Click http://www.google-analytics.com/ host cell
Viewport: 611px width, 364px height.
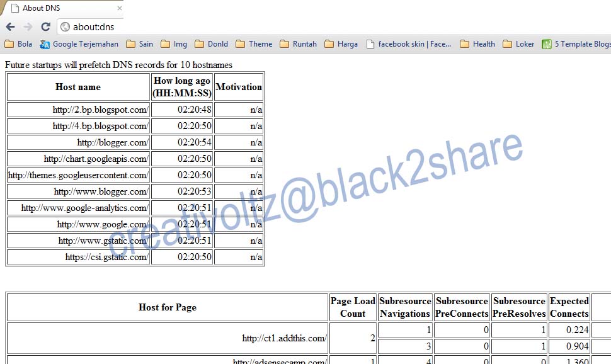click(78, 208)
